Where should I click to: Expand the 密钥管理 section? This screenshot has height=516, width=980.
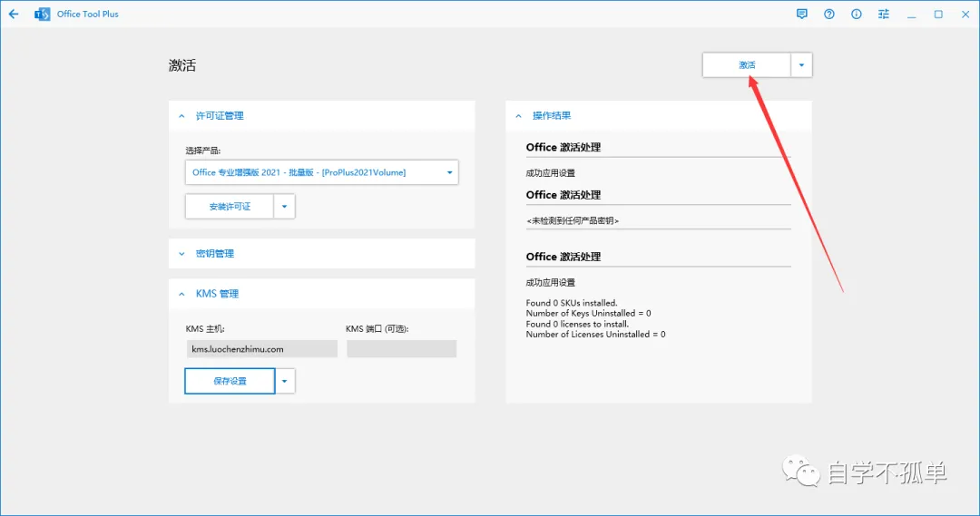pyautogui.click(x=322, y=254)
